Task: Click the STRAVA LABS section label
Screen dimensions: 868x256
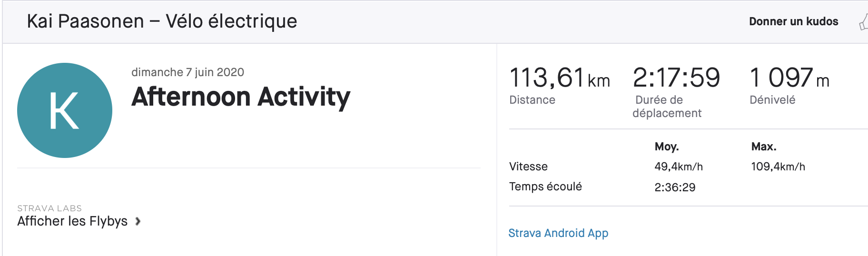Action: tap(49, 208)
